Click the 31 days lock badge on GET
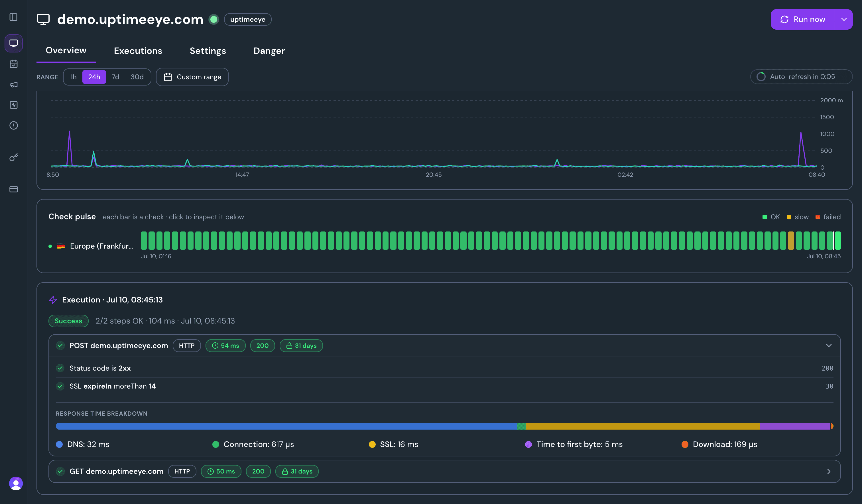The width and height of the screenshot is (862, 504). [x=297, y=471]
